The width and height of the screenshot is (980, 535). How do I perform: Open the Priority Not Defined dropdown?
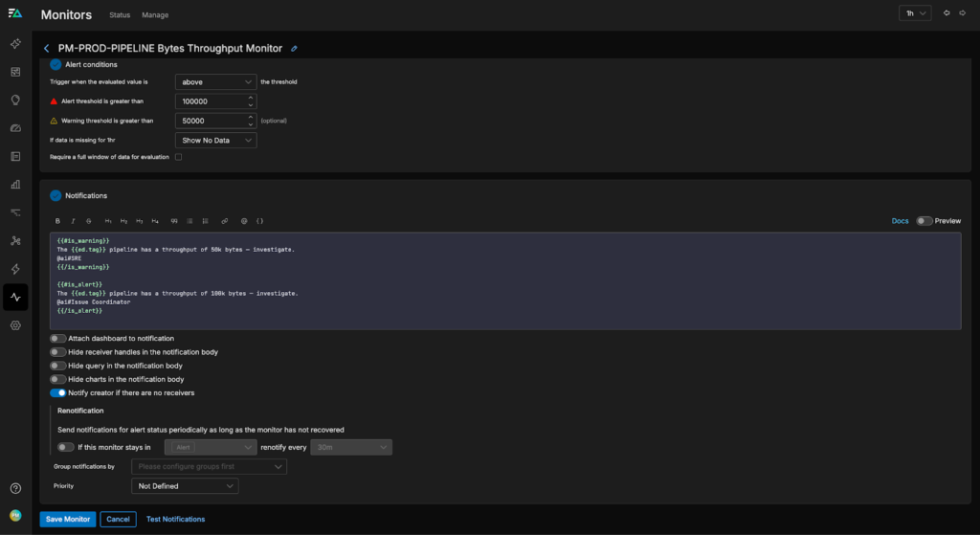pos(185,486)
